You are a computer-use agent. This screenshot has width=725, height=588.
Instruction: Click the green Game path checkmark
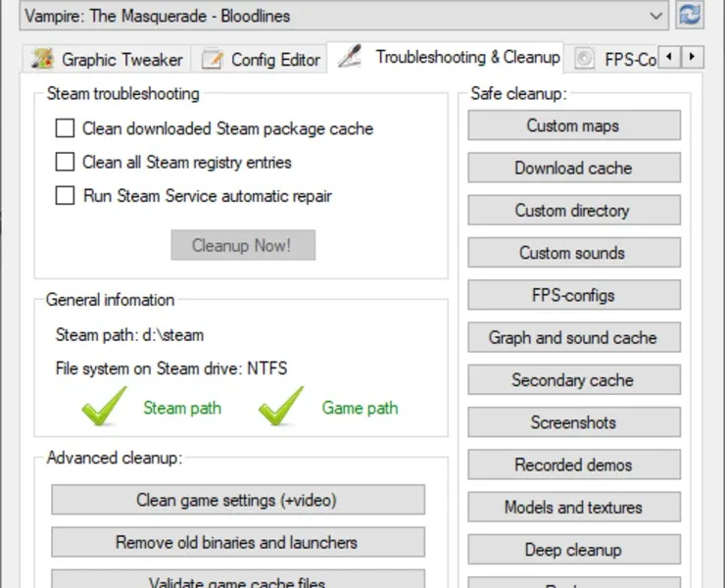281,406
